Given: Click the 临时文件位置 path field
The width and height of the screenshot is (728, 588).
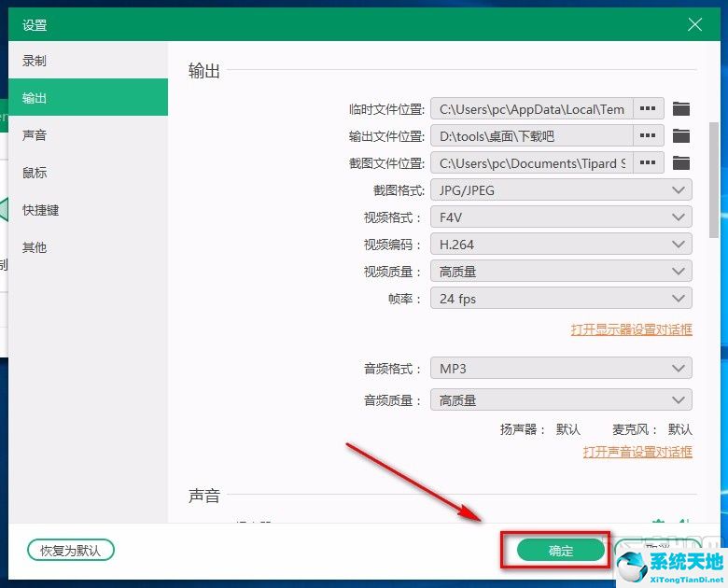Looking at the screenshot, I should tap(532, 108).
